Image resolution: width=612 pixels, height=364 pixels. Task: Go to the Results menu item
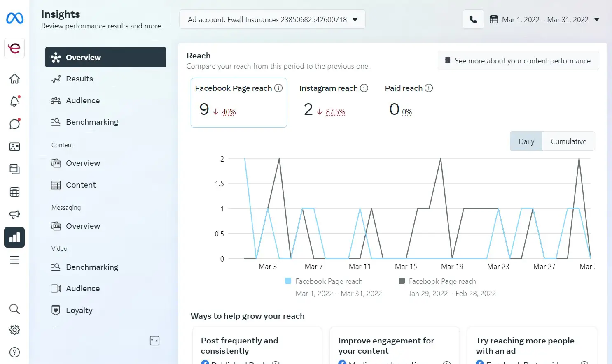coord(79,79)
